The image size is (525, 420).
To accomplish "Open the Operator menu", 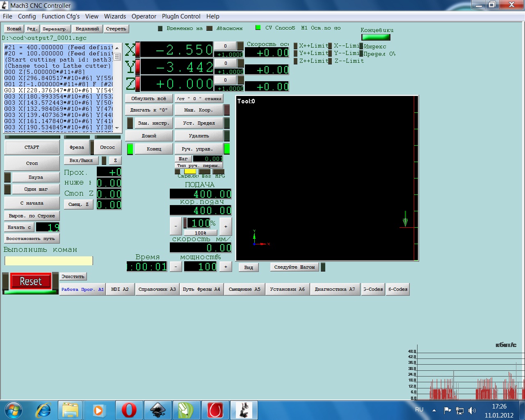I will pos(144,16).
